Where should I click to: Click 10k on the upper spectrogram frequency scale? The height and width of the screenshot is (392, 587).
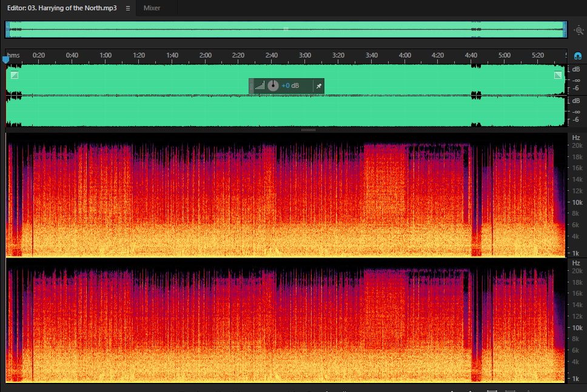pyautogui.click(x=577, y=202)
